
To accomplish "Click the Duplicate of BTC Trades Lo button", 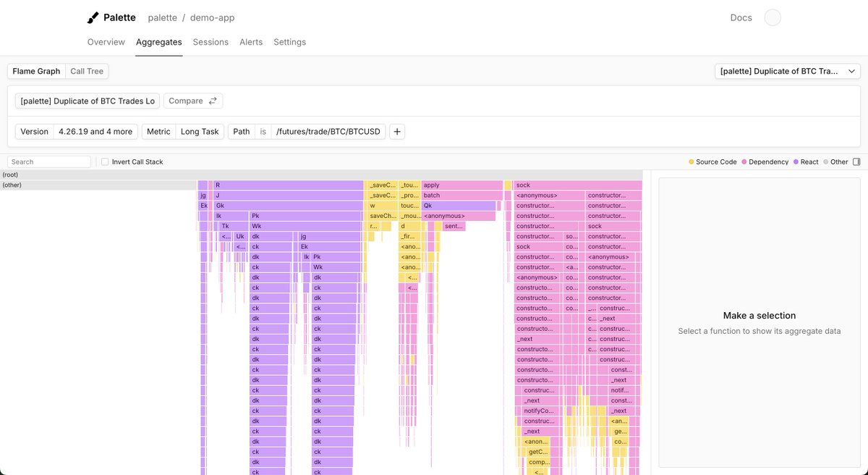I will pos(88,101).
